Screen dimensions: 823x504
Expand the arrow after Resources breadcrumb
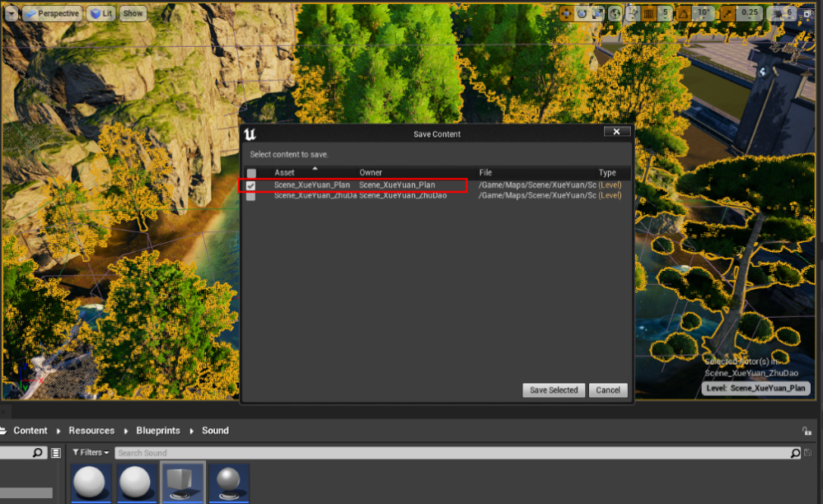[x=126, y=431]
